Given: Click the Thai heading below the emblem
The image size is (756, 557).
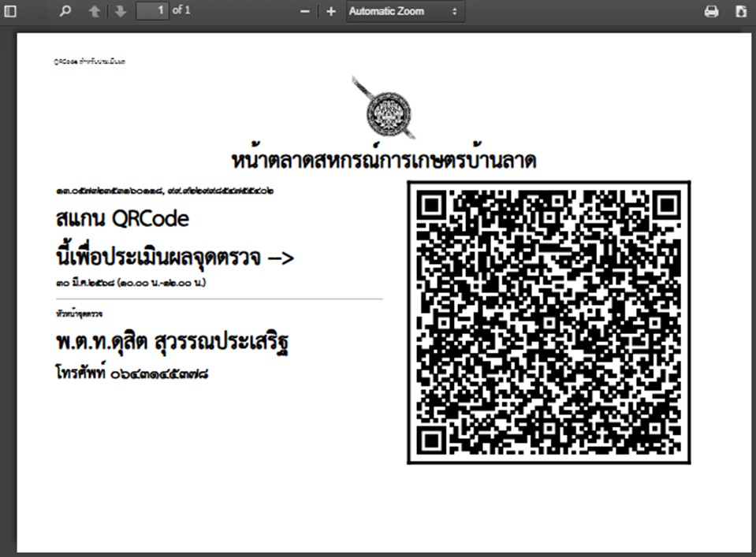Looking at the screenshot, I should pyautogui.click(x=384, y=161).
